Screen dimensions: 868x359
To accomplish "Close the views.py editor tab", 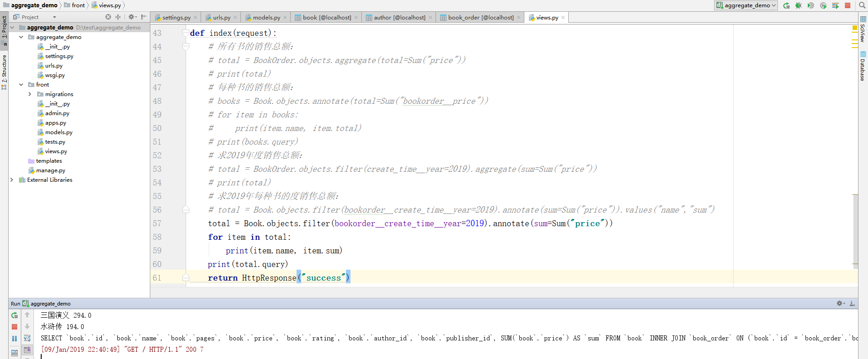I will pos(563,18).
